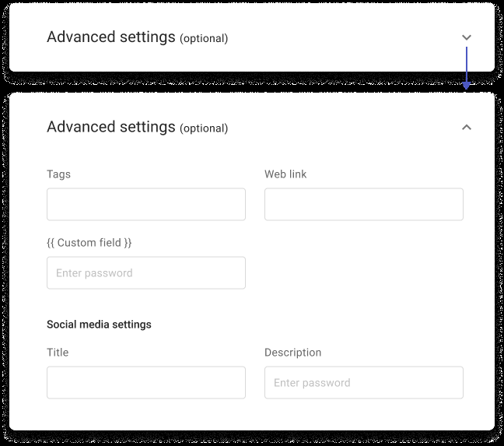This screenshot has width=504, height=446.
Task: Select the Social media settings subheading
Action: tap(99, 325)
